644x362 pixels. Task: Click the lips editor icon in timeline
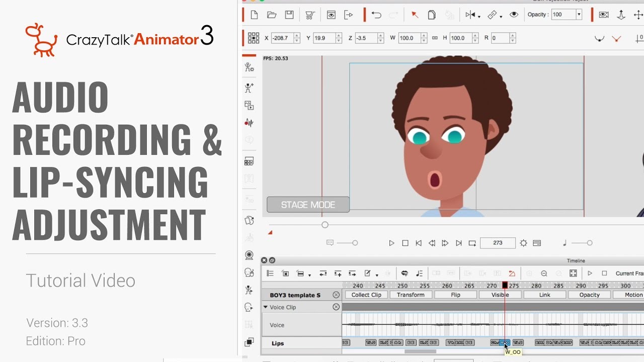tap(404, 274)
